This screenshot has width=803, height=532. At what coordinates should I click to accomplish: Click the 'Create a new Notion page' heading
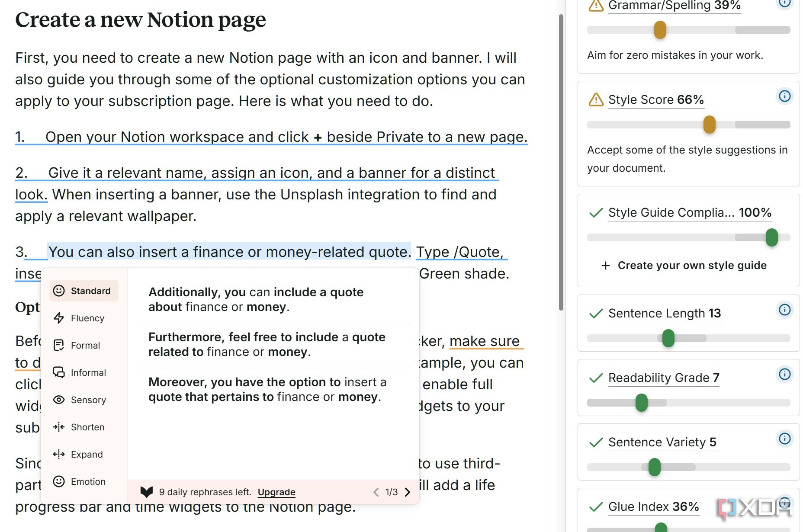coord(141,20)
